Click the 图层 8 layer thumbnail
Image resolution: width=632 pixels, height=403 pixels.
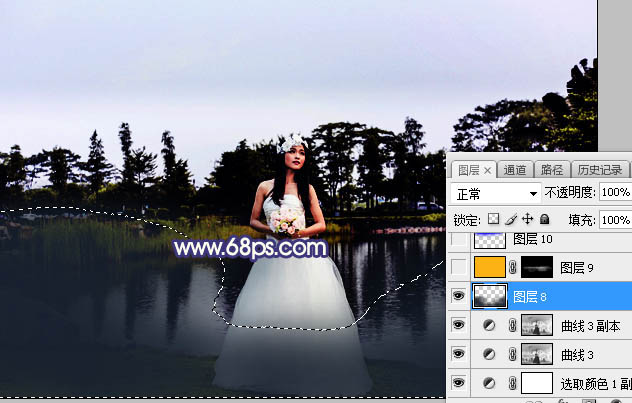(490, 296)
